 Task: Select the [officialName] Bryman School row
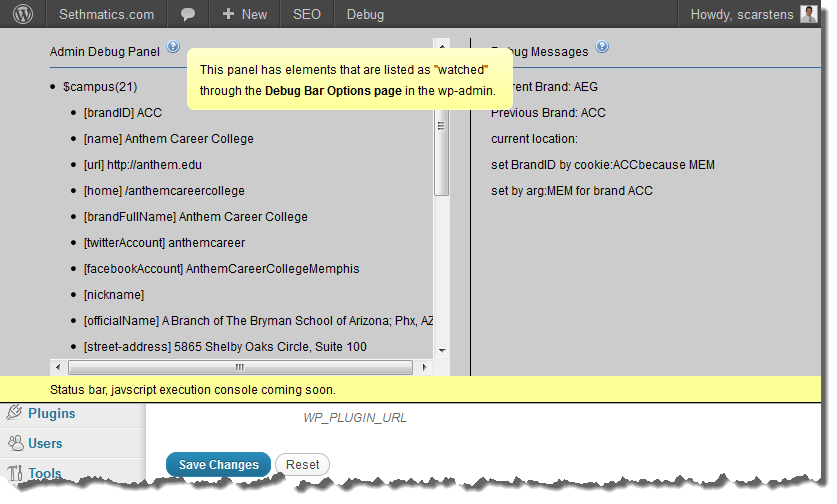pos(258,321)
